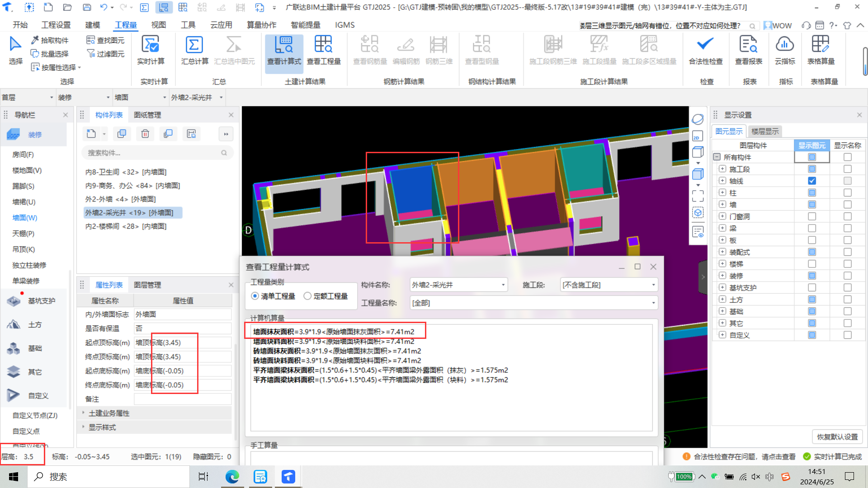
Task: Click 过滤图元 tool
Action: coord(105,54)
